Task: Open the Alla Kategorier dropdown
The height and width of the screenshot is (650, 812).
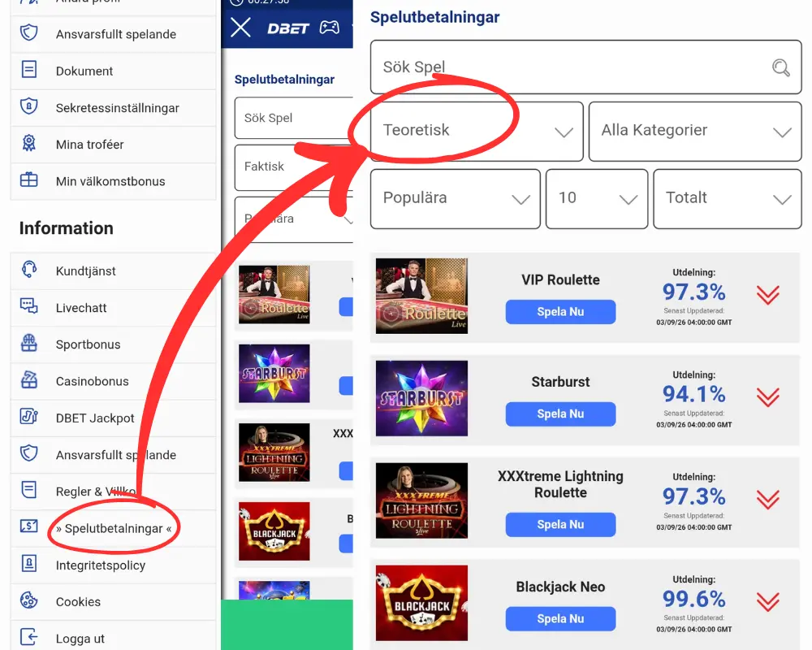Action: pyautogui.click(x=695, y=131)
